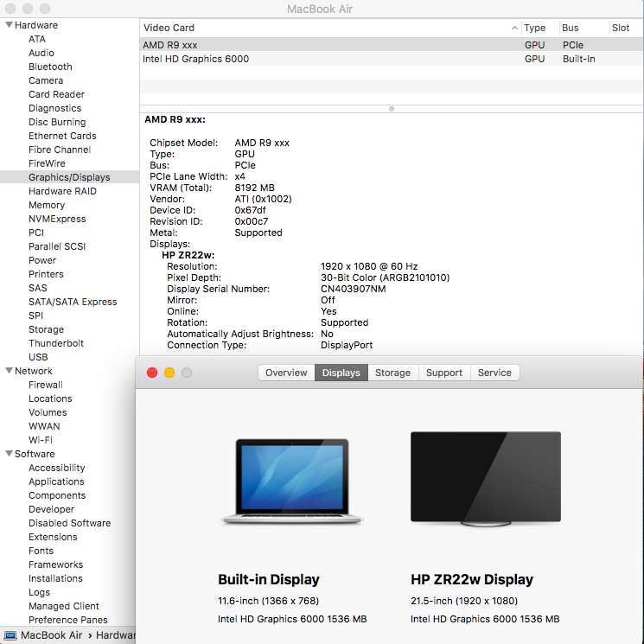The height and width of the screenshot is (644, 644).
Task: Open Fonts under Software
Action: pyautogui.click(x=41, y=551)
